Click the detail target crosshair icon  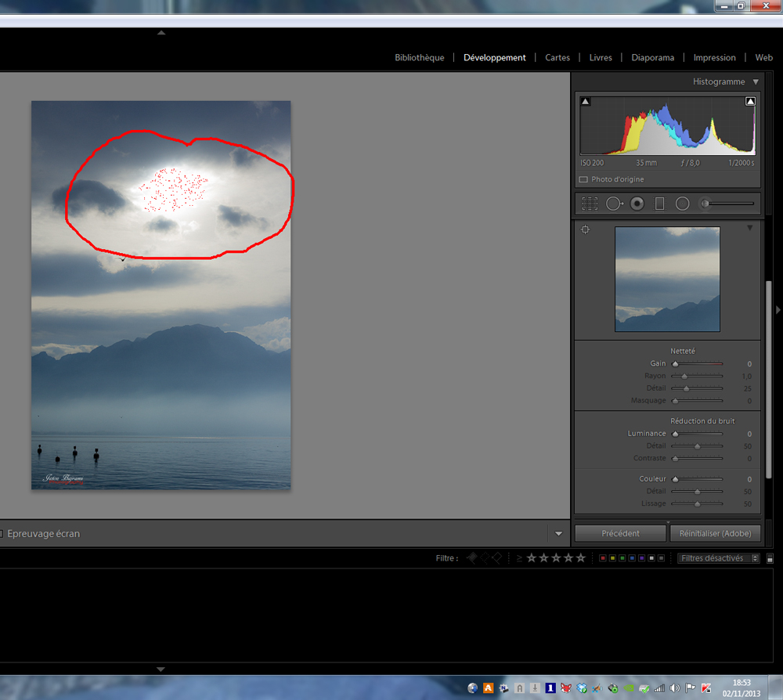pyautogui.click(x=585, y=229)
